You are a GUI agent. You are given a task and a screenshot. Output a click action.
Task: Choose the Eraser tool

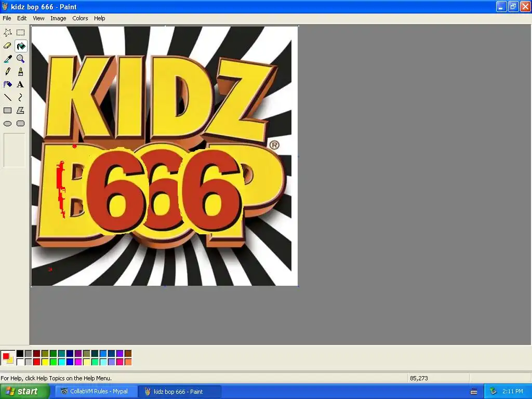click(8, 46)
